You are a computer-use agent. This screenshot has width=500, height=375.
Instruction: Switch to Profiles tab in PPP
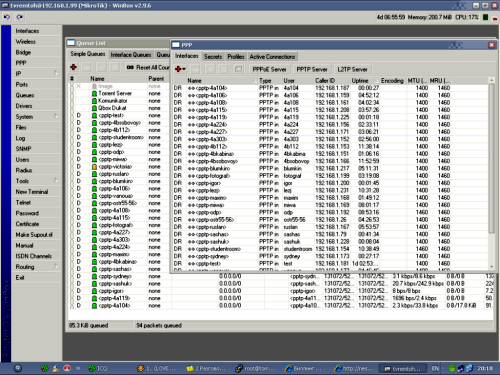click(x=236, y=57)
